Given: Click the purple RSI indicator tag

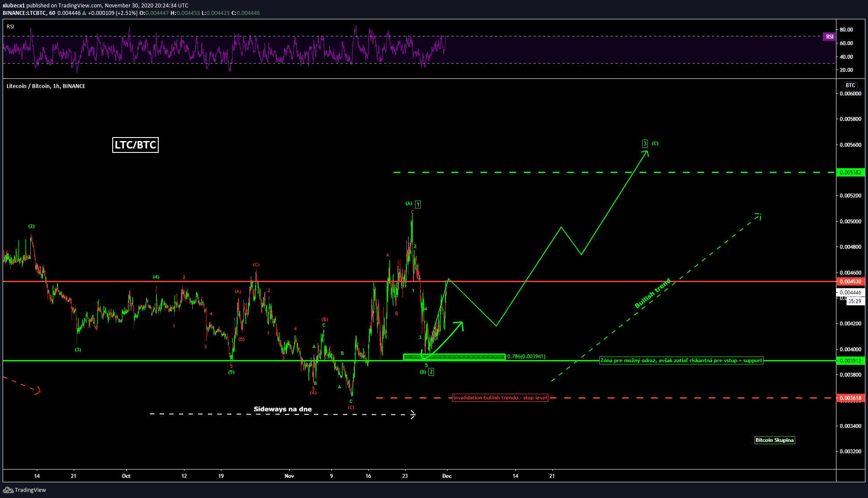Looking at the screenshot, I should click(829, 37).
